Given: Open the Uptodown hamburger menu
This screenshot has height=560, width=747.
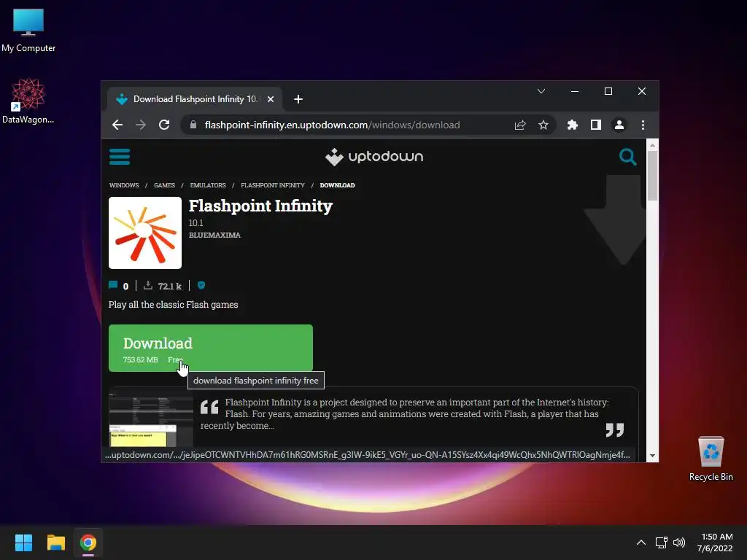Looking at the screenshot, I should 120,157.
